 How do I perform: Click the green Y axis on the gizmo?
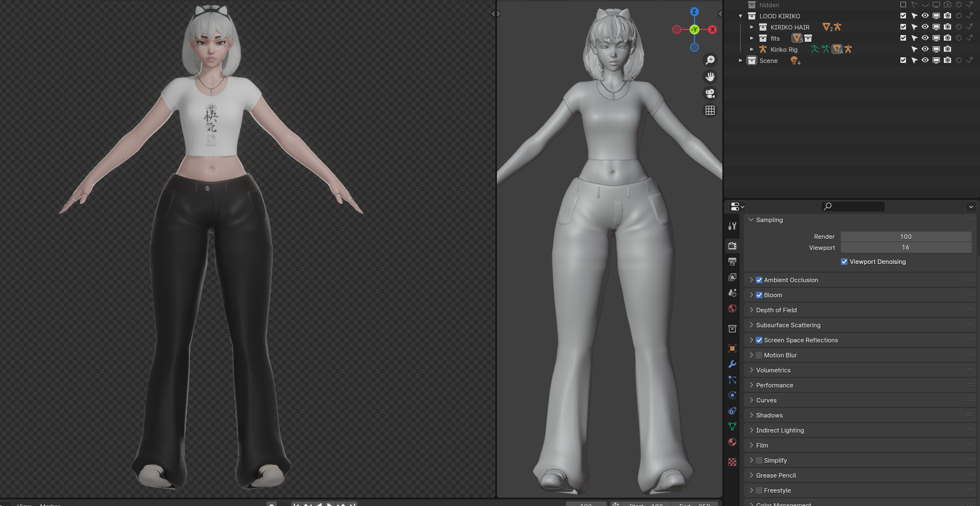point(695,30)
